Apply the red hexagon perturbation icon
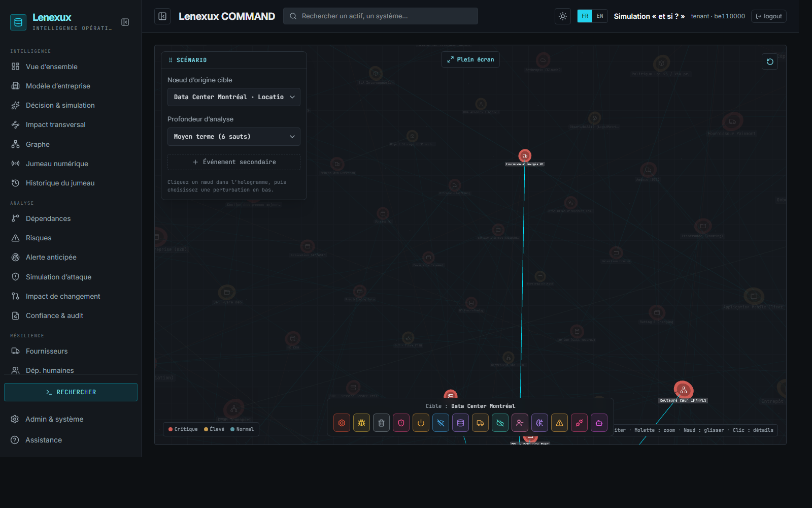 tap(342, 423)
